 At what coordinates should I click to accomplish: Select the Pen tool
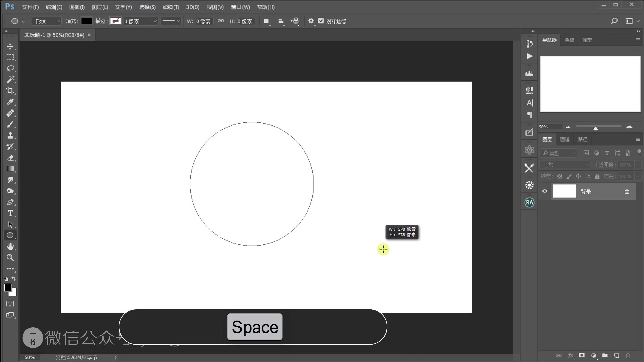[x=10, y=202]
